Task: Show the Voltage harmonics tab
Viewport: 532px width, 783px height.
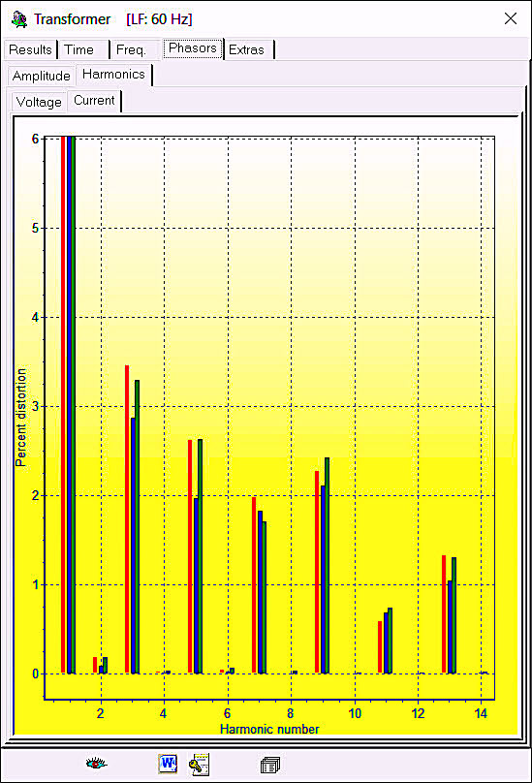Action: 39,102
